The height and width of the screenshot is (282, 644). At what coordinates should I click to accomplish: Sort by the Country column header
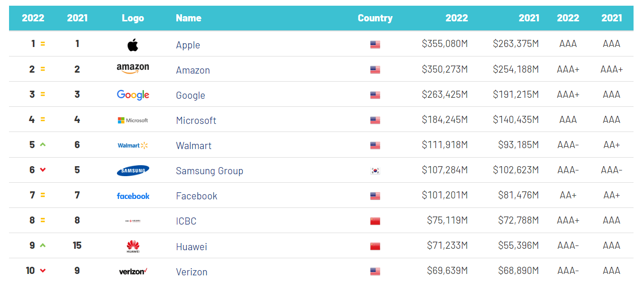(375, 18)
